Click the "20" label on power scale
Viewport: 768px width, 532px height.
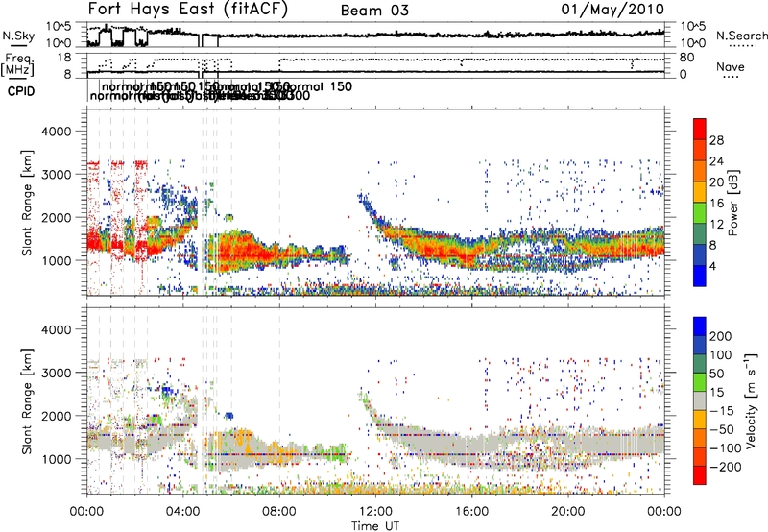pyautogui.click(x=716, y=182)
